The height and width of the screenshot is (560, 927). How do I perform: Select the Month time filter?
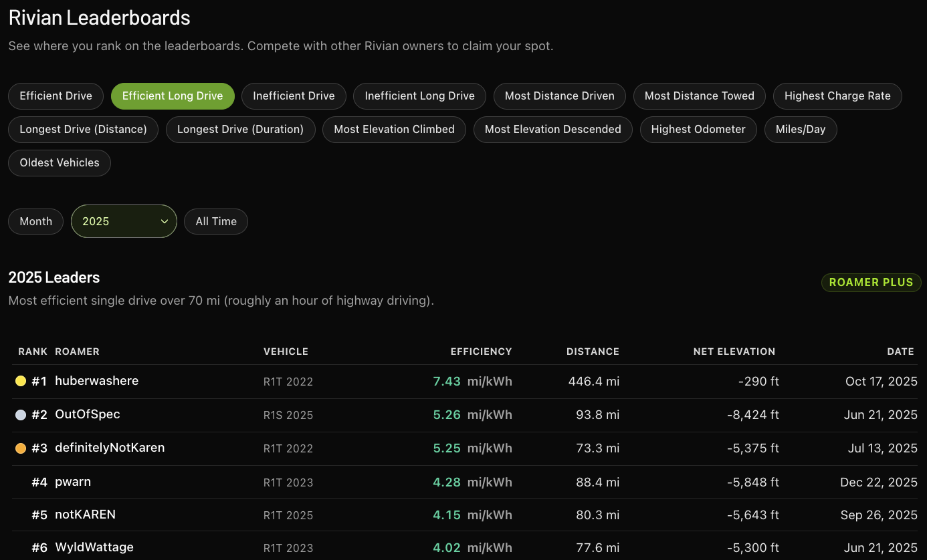pos(36,221)
